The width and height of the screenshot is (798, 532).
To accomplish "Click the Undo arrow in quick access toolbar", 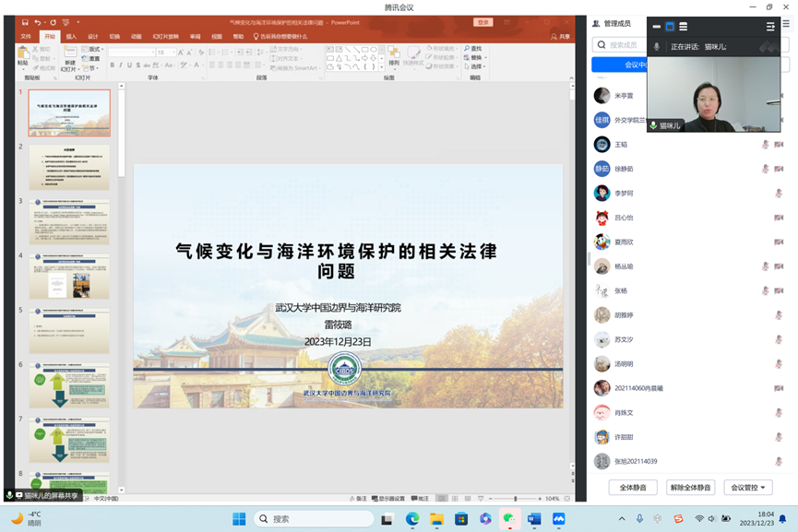I will click(x=38, y=22).
